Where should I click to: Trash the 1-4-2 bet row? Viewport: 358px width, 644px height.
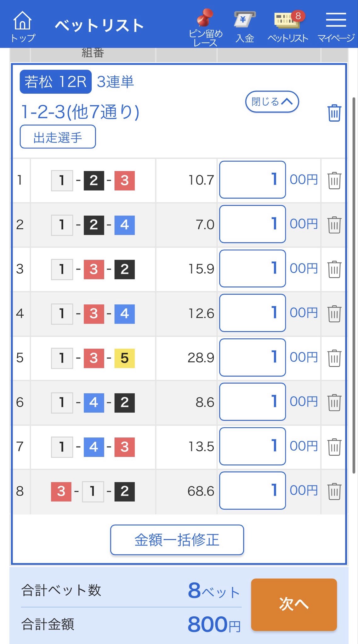[x=334, y=402]
